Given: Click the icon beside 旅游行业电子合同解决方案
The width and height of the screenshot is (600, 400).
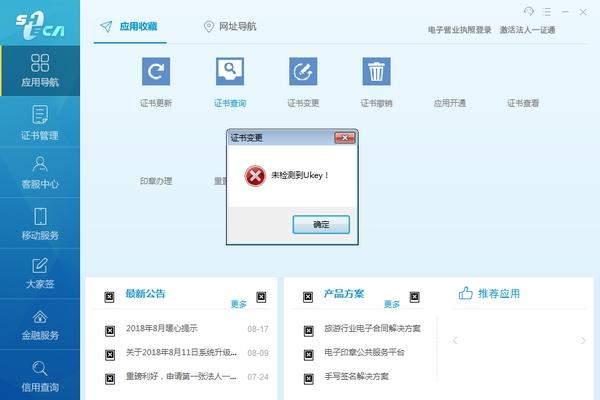Looking at the screenshot, I should 309,331.
